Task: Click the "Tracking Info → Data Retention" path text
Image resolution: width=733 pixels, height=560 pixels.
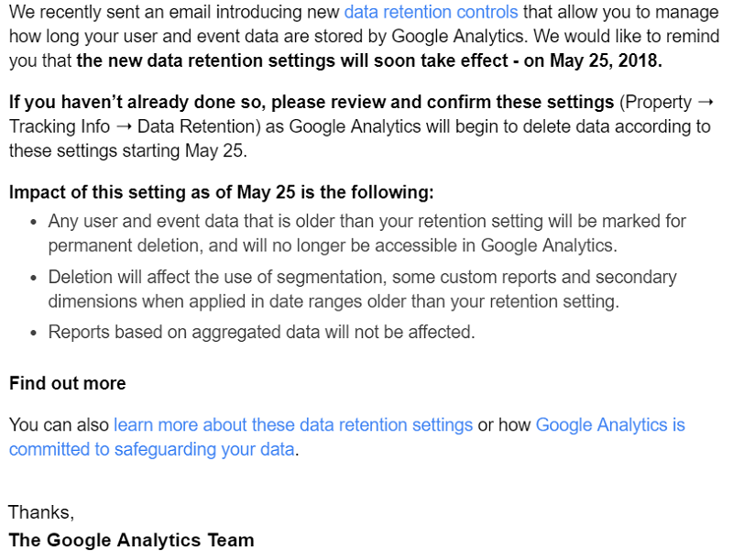Action: tap(135, 126)
